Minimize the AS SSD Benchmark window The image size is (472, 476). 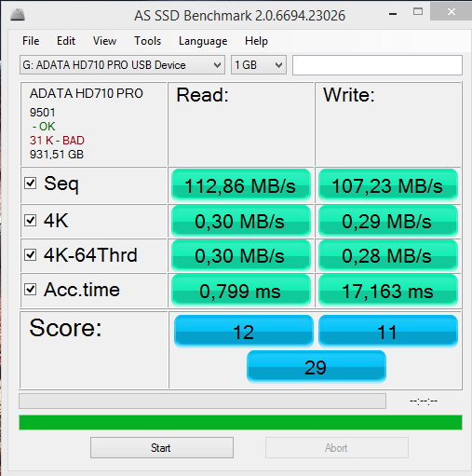coord(393,14)
